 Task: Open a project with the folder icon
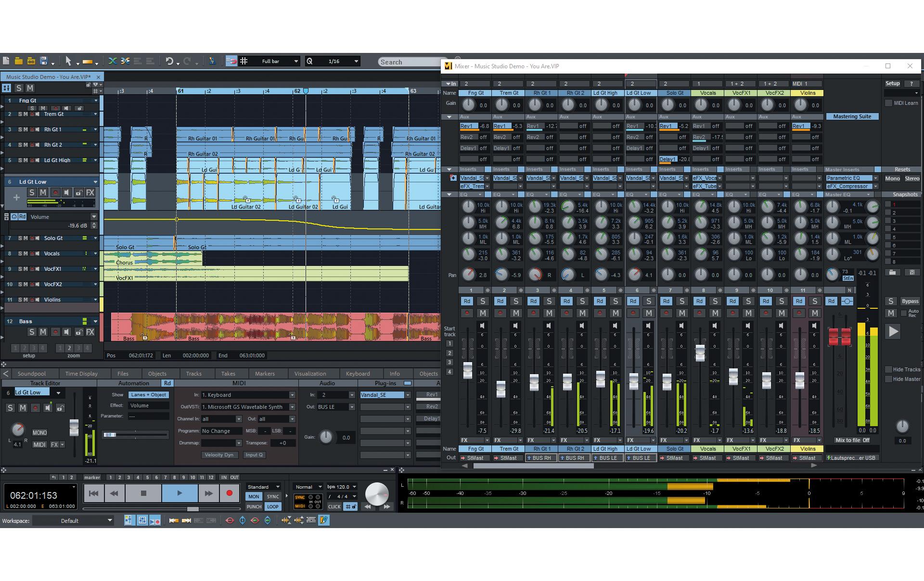18,61
